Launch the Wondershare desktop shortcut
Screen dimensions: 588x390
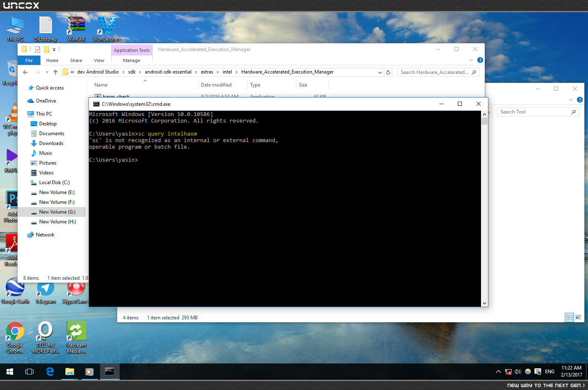[x=107, y=29]
